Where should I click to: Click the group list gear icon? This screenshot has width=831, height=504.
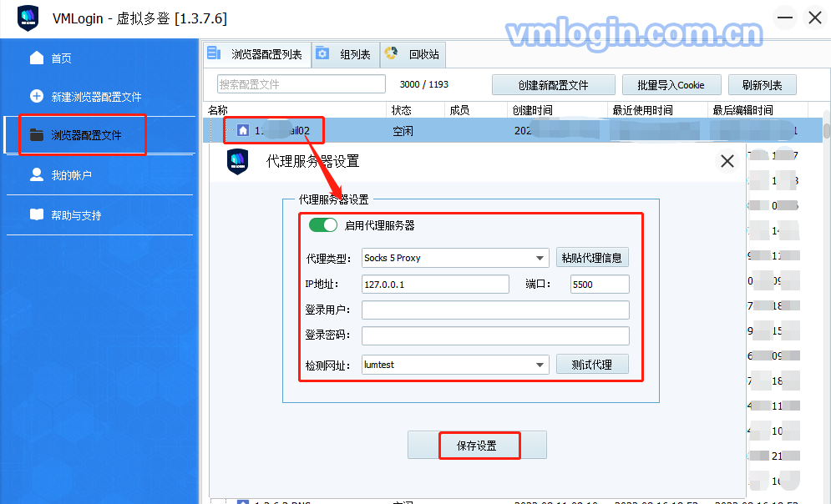(322, 53)
